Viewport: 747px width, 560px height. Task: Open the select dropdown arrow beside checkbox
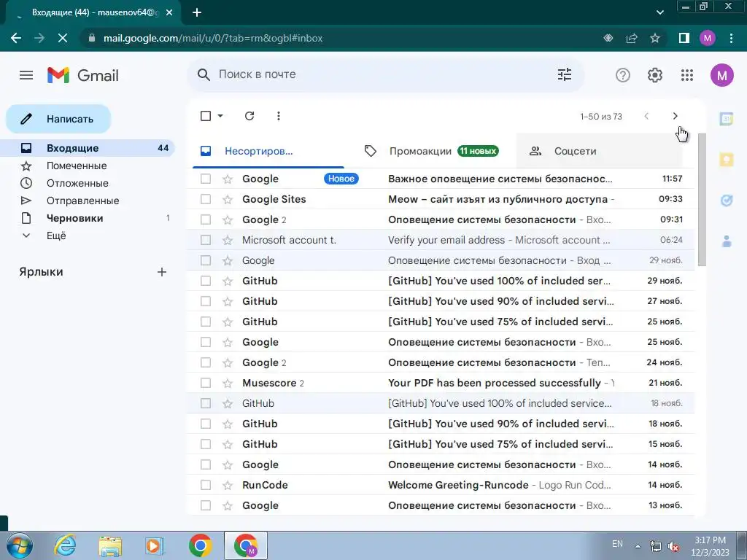[220, 116]
